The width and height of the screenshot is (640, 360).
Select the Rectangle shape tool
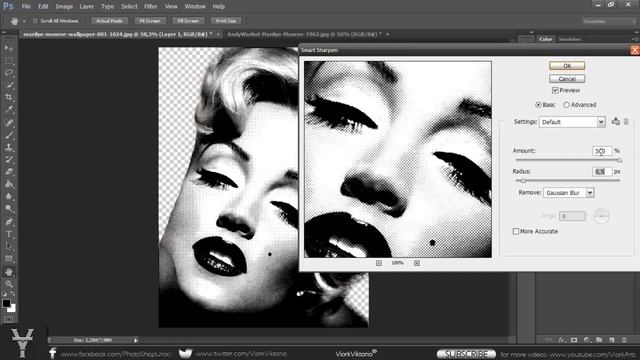(9, 259)
